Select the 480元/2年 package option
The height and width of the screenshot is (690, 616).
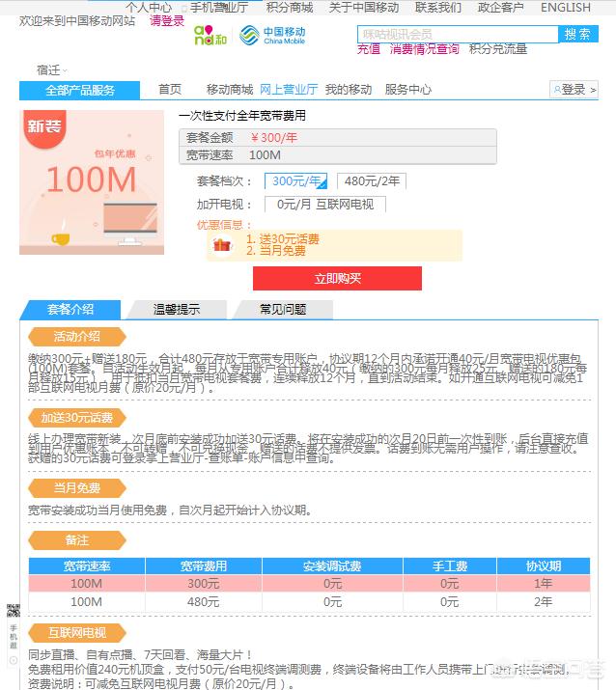point(372,180)
